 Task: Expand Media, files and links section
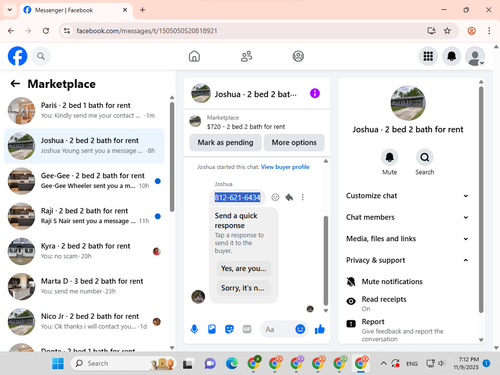tap(408, 239)
